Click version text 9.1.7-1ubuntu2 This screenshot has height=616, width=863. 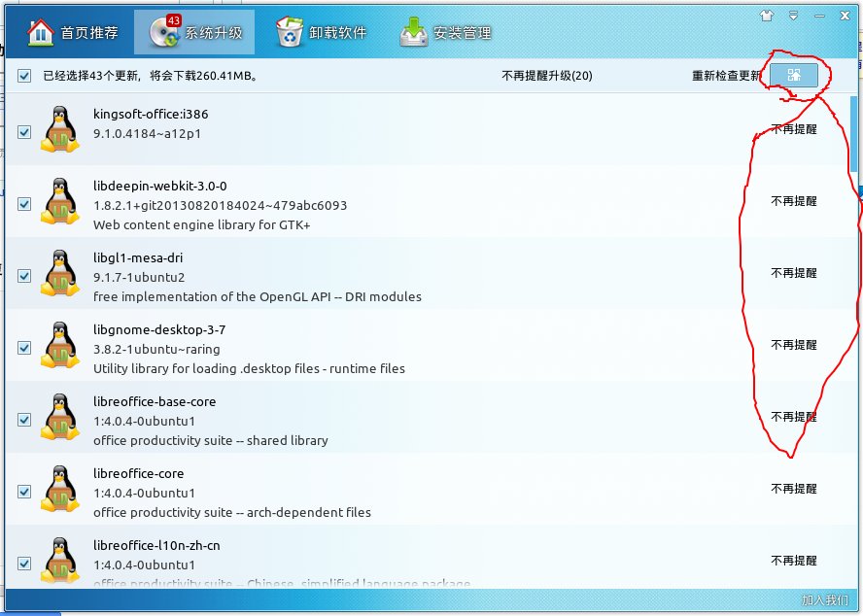click(x=139, y=278)
